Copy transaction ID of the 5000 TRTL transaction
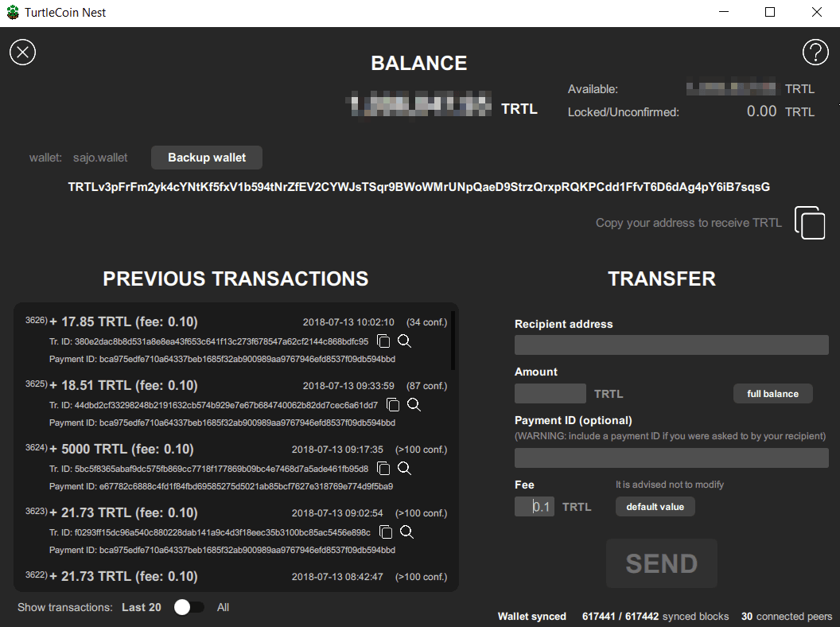 point(383,468)
